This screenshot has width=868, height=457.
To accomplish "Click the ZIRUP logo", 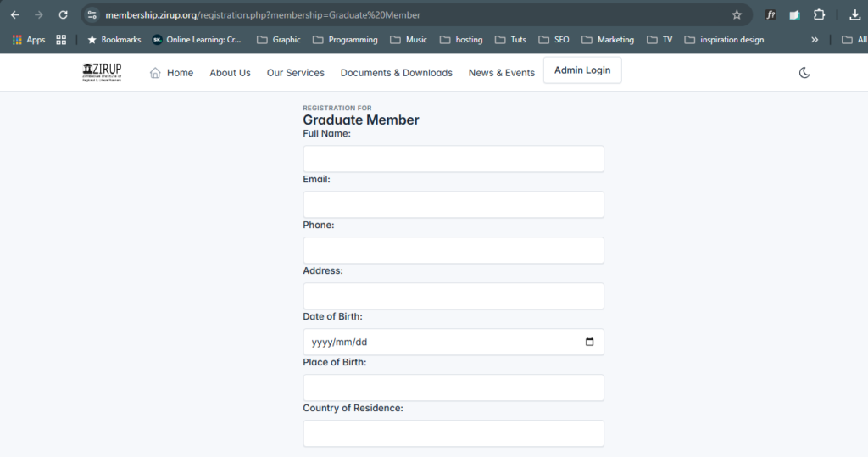I will click(x=102, y=72).
